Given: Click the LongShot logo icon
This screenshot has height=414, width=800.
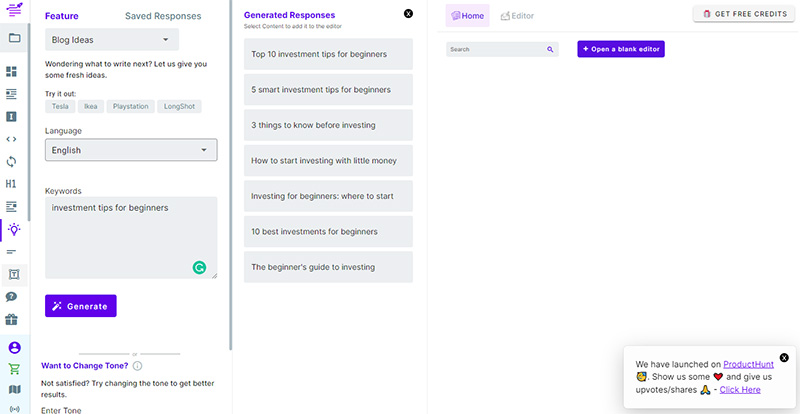Looking at the screenshot, I should click(x=13, y=9).
